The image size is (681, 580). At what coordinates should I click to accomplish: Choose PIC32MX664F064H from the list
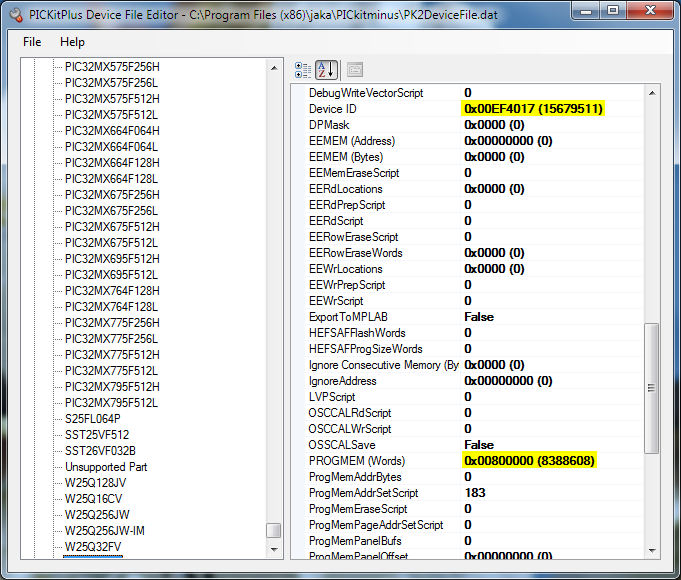[x=112, y=131]
